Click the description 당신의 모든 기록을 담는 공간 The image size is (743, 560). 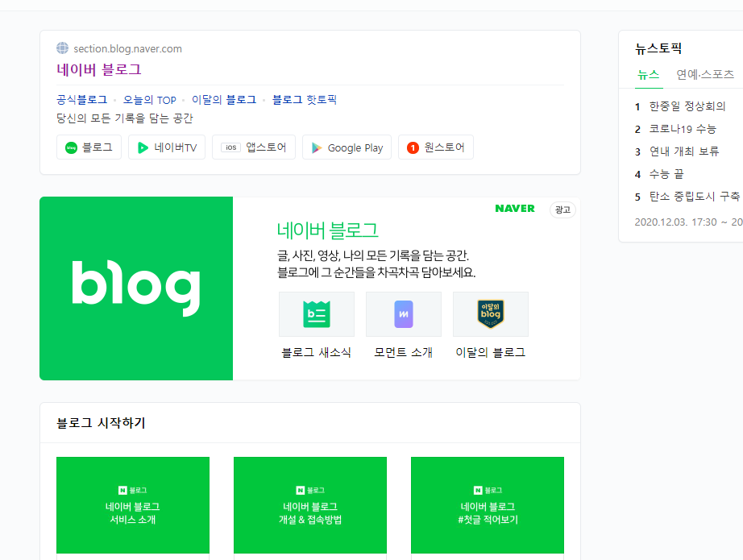pos(125,118)
